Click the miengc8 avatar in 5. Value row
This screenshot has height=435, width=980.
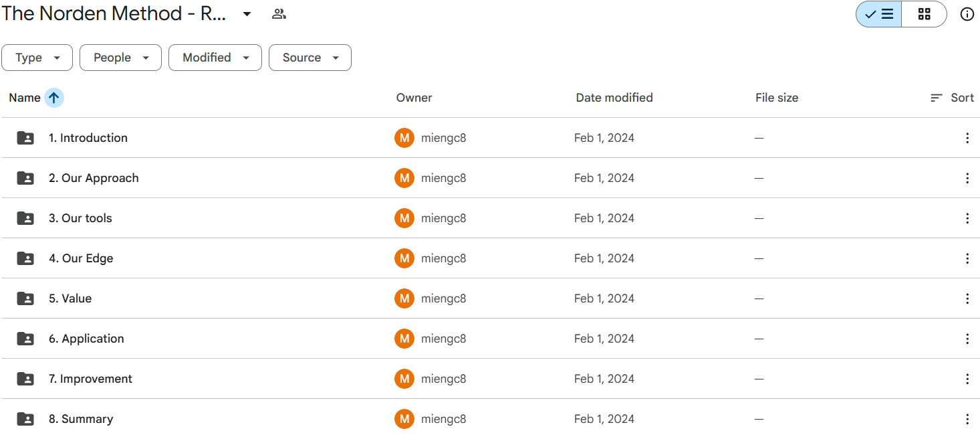tap(404, 298)
